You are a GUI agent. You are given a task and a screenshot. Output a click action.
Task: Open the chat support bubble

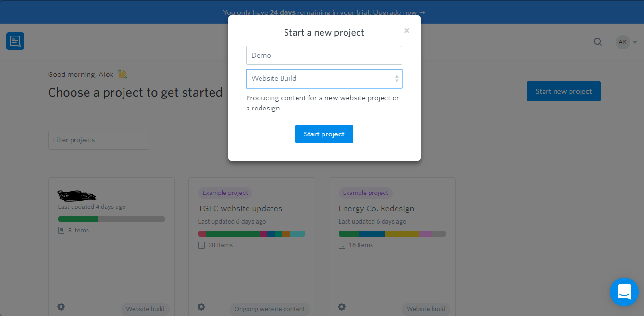(624, 292)
